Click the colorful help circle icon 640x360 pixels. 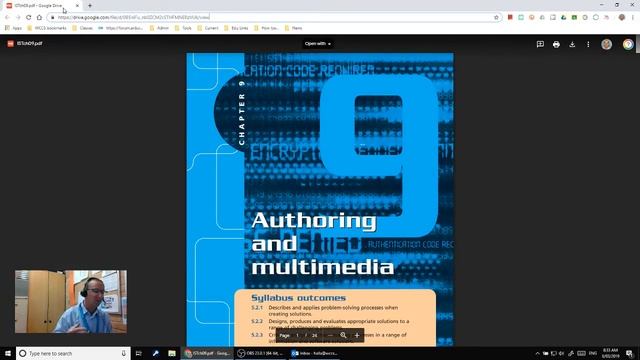[x=628, y=44]
